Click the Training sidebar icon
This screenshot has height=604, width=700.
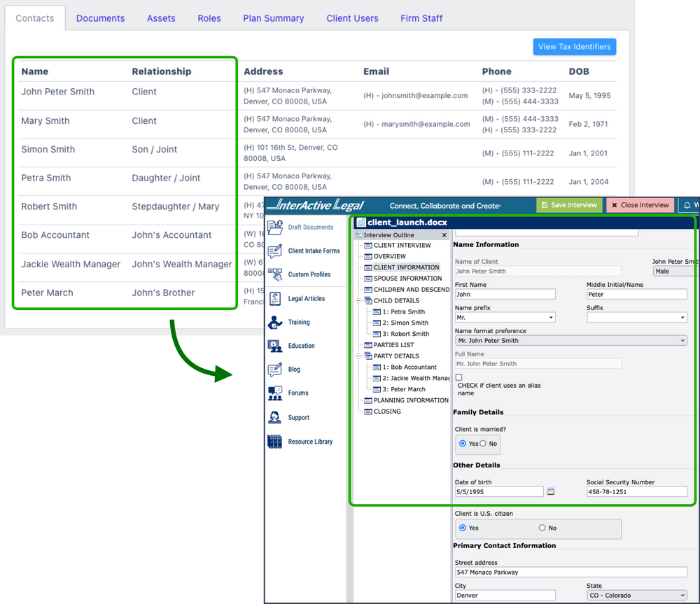[274, 322]
